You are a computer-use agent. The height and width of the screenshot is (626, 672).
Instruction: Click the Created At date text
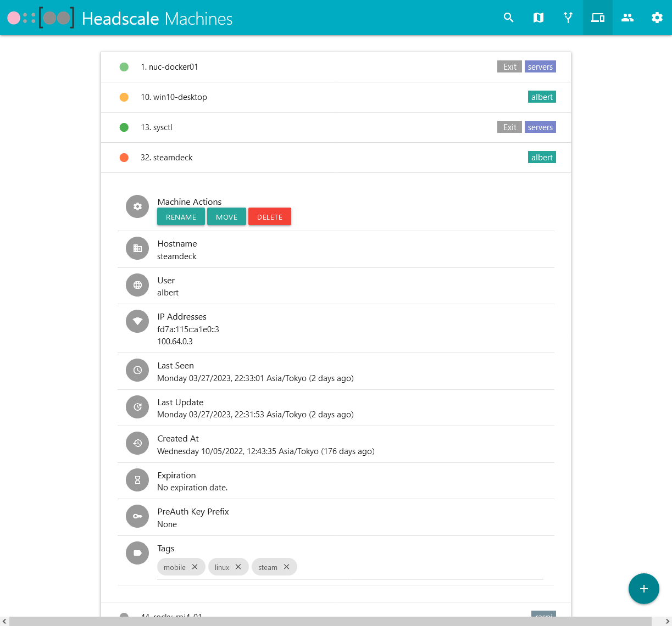(266, 451)
